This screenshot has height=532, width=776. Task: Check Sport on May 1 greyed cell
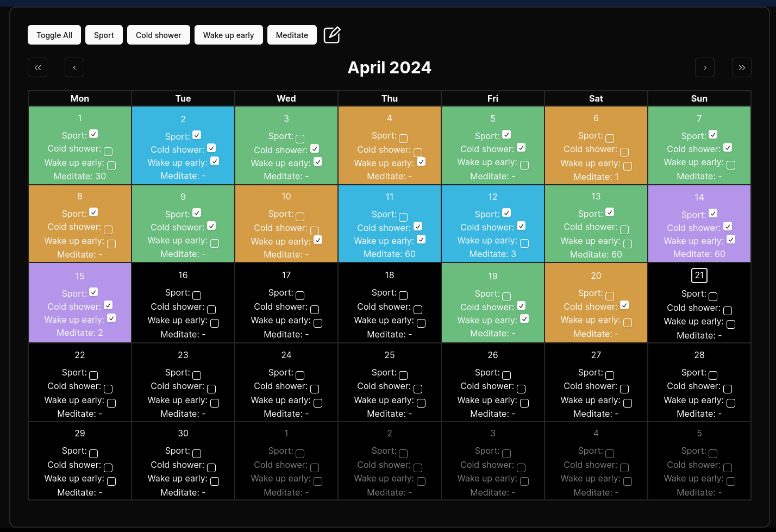[x=300, y=454]
